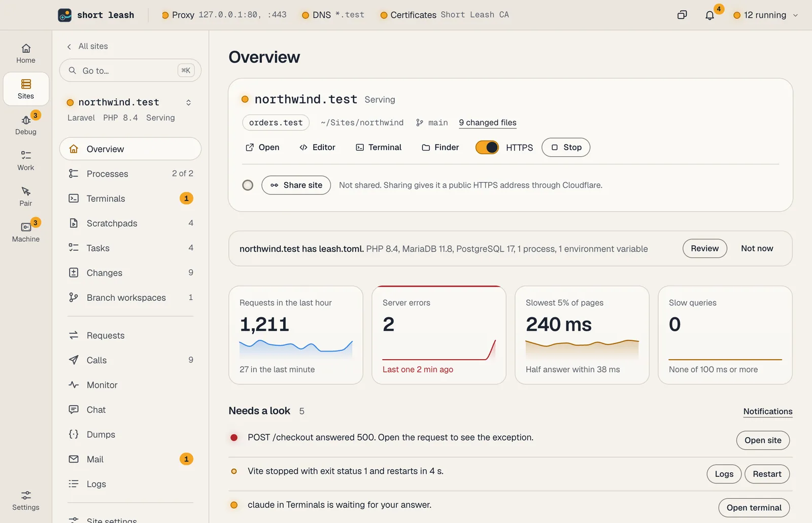This screenshot has height=523, width=812.
Task: Open a Terminal for northwind.test
Action: point(379,148)
